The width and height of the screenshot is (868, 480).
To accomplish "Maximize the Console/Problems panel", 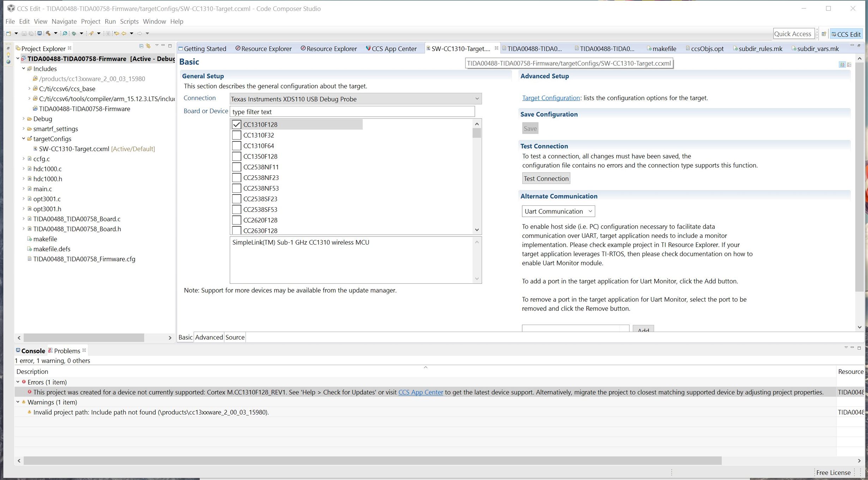I will coord(859,348).
